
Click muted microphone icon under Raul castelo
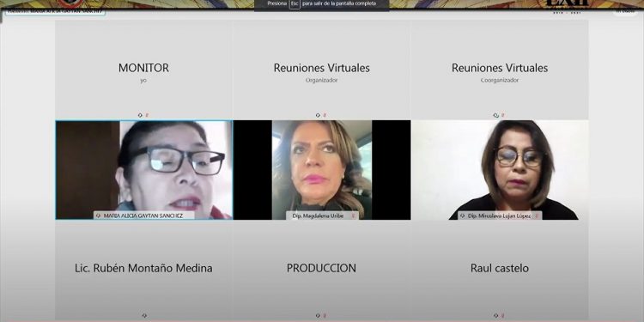[503, 316]
